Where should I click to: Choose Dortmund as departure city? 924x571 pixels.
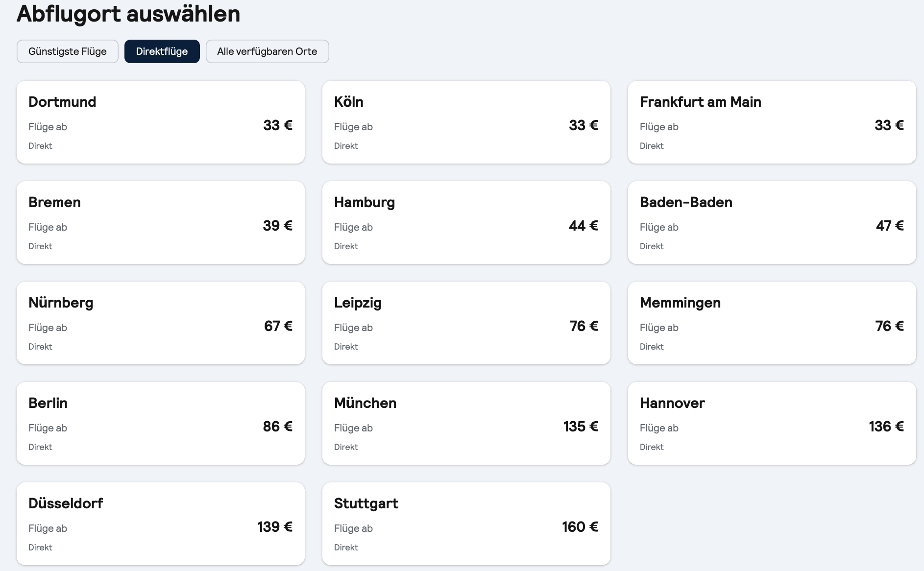pos(160,122)
